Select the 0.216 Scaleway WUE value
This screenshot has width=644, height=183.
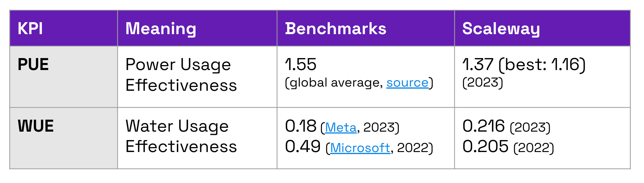click(x=483, y=126)
